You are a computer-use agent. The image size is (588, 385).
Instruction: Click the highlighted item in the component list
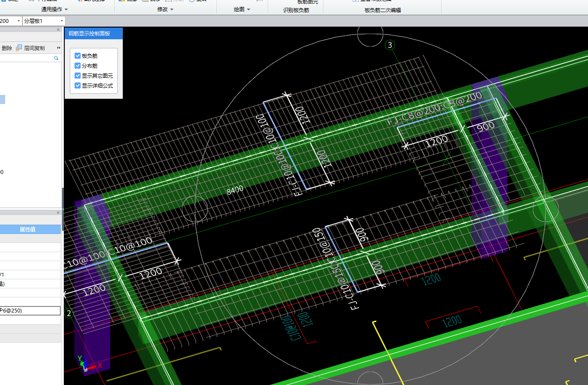pyautogui.click(x=3, y=100)
